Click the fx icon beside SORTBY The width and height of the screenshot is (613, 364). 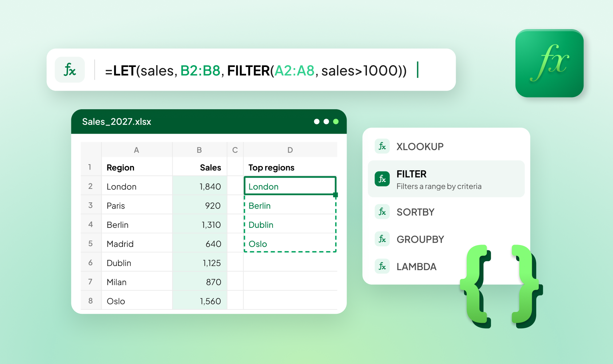[x=382, y=212]
